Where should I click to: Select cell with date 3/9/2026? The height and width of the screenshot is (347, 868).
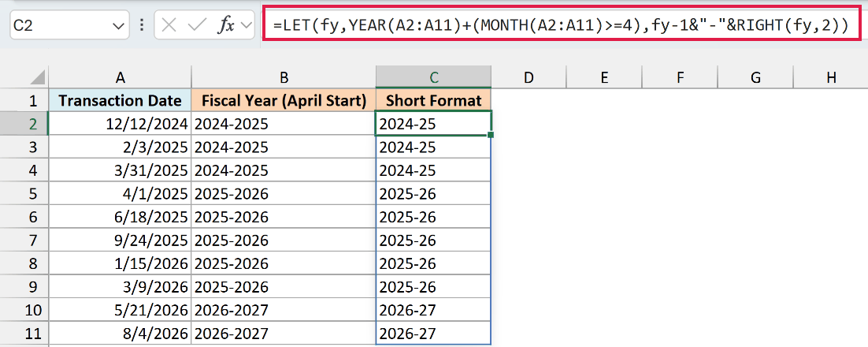120,286
